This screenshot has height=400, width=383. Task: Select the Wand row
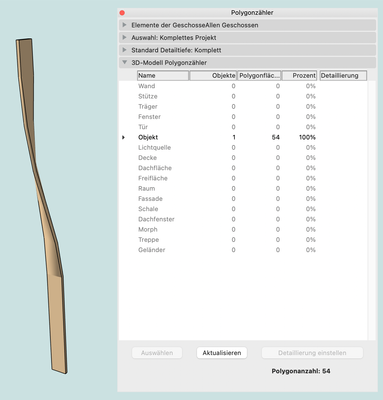pyautogui.click(x=243, y=86)
